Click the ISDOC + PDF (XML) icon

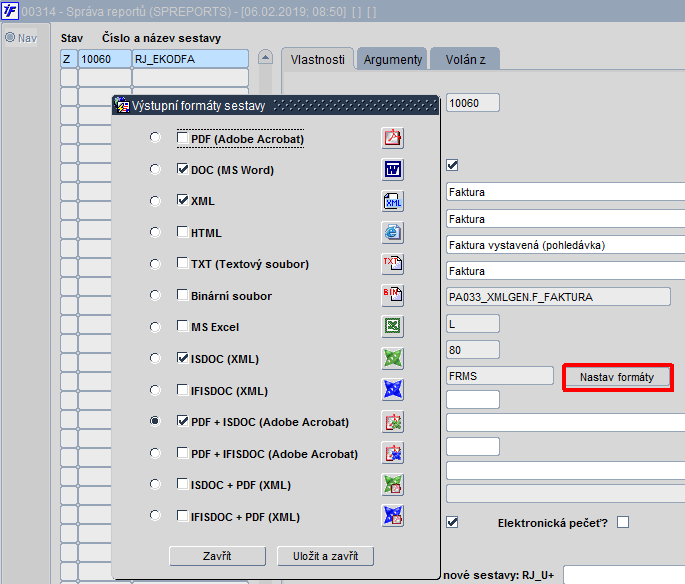(x=392, y=484)
